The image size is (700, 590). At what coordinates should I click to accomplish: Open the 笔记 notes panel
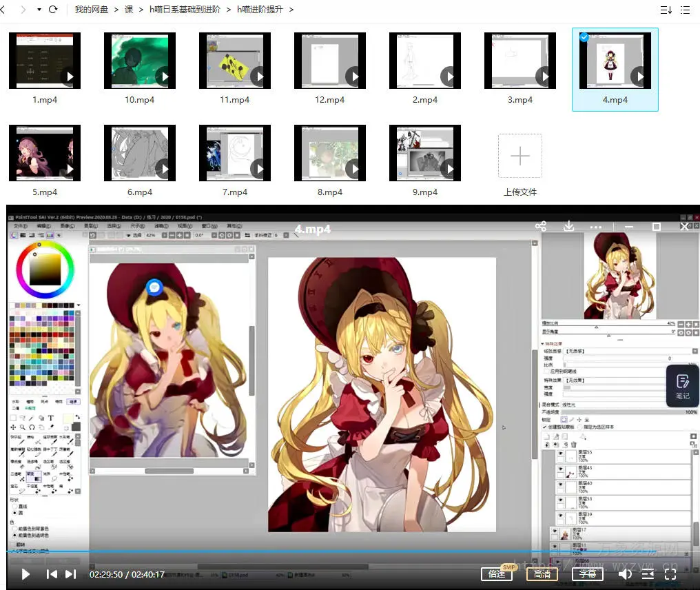pyautogui.click(x=682, y=386)
